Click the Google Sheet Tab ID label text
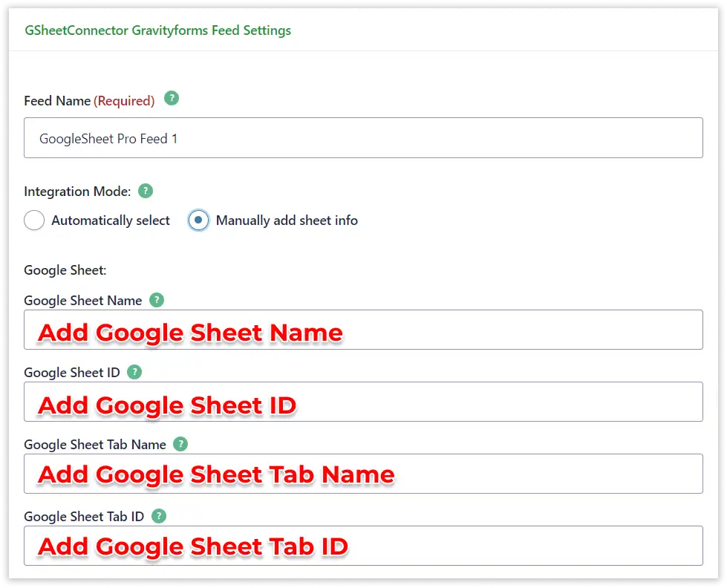The height and width of the screenshot is (588, 727). coord(84,517)
